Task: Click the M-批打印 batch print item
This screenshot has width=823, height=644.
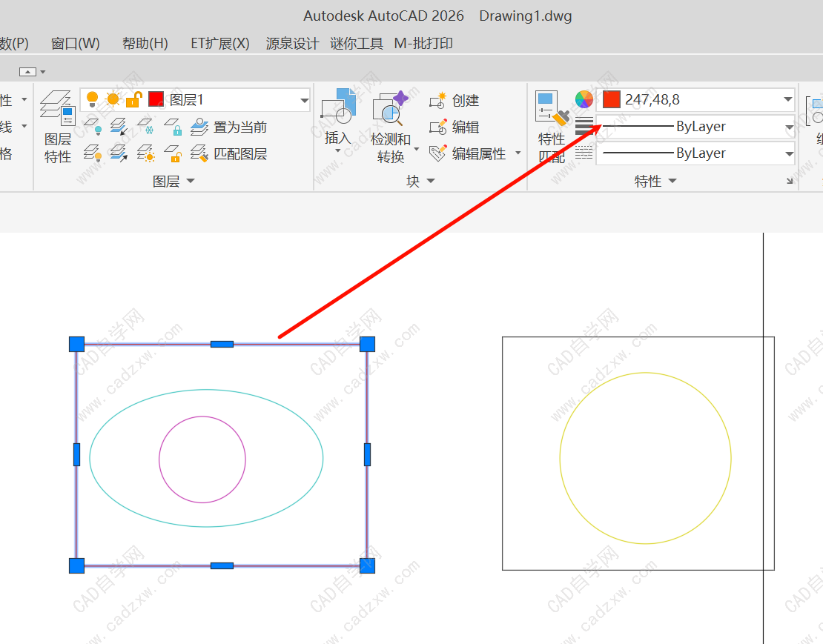Action: (x=423, y=44)
